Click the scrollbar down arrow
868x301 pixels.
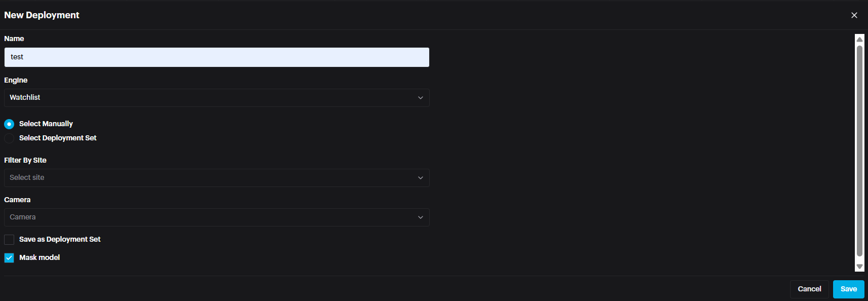coord(859,267)
